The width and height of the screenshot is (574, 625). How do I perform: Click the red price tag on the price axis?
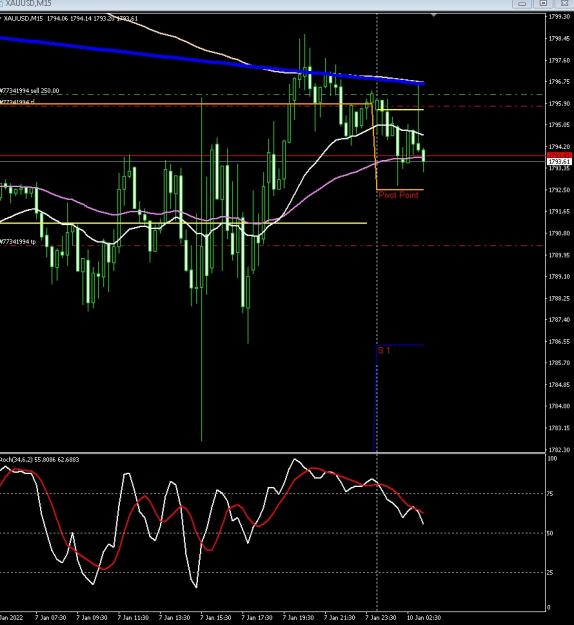[x=559, y=155]
